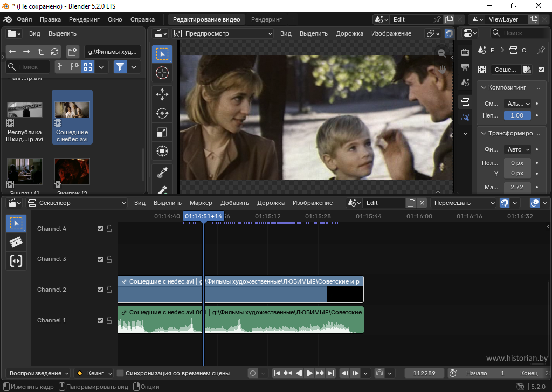
Task: Go back in the file browser
Action: click(x=12, y=51)
